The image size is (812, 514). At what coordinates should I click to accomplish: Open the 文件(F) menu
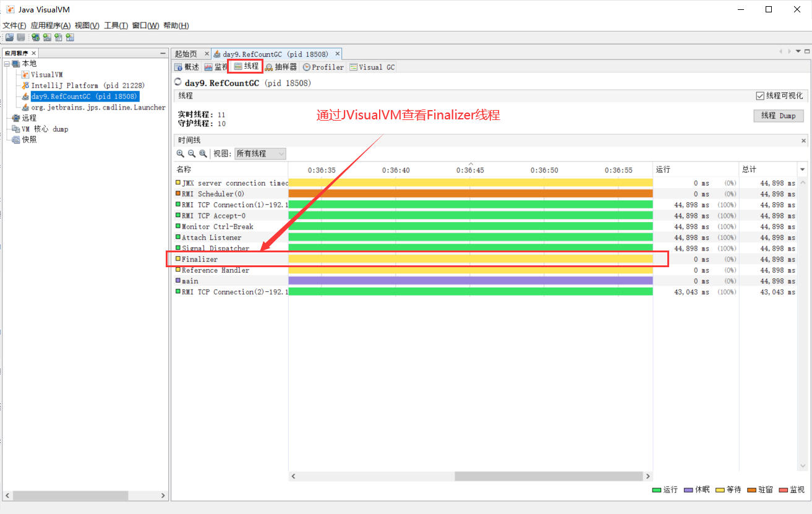(15, 25)
